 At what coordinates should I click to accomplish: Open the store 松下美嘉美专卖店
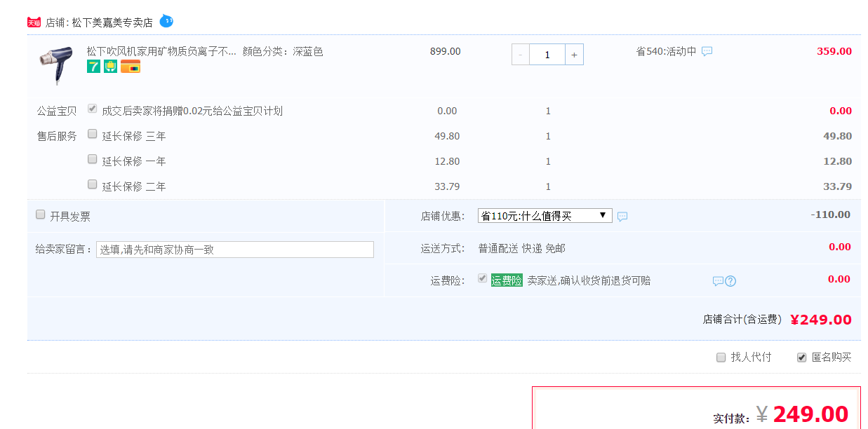point(112,22)
